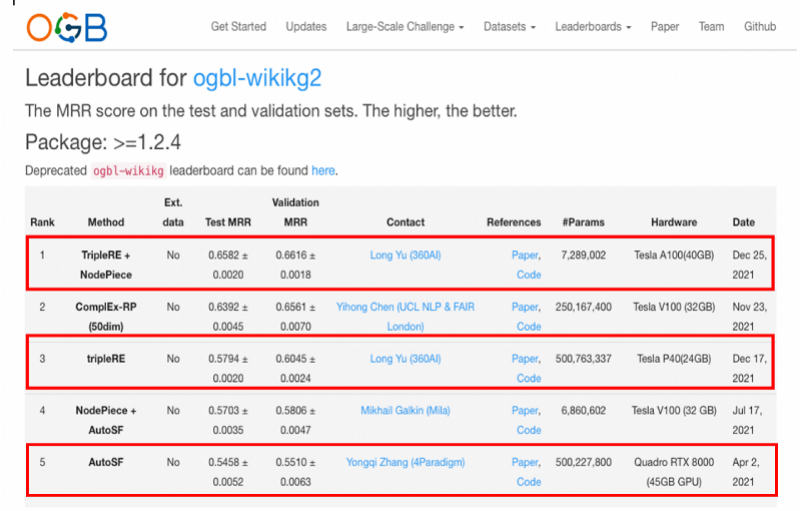Image resolution: width=800 pixels, height=511 pixels.
Task: Follow the deprecated leaderboard 'here' link
Action: 322,171
